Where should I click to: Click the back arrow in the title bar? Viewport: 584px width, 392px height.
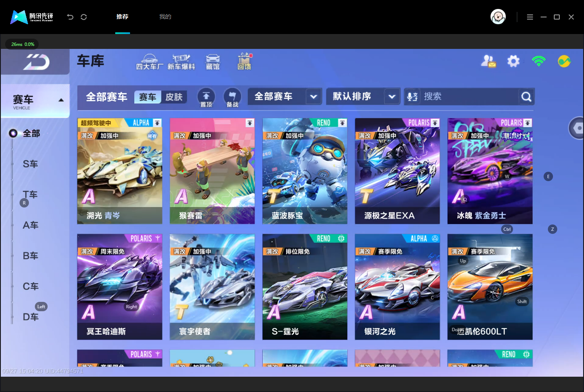(x=70, y=17)
